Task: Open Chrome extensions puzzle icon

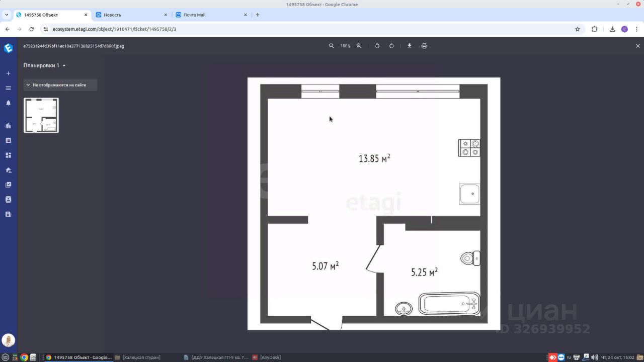Action: tap(594, 29)
